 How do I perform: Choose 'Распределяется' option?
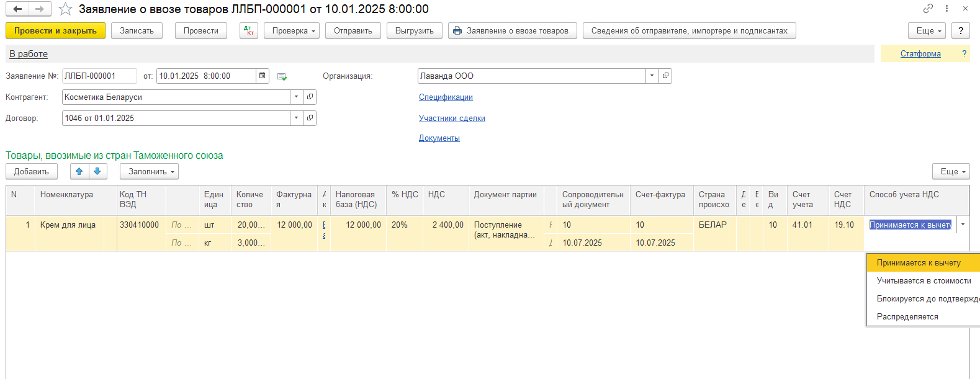click(923, 316)
